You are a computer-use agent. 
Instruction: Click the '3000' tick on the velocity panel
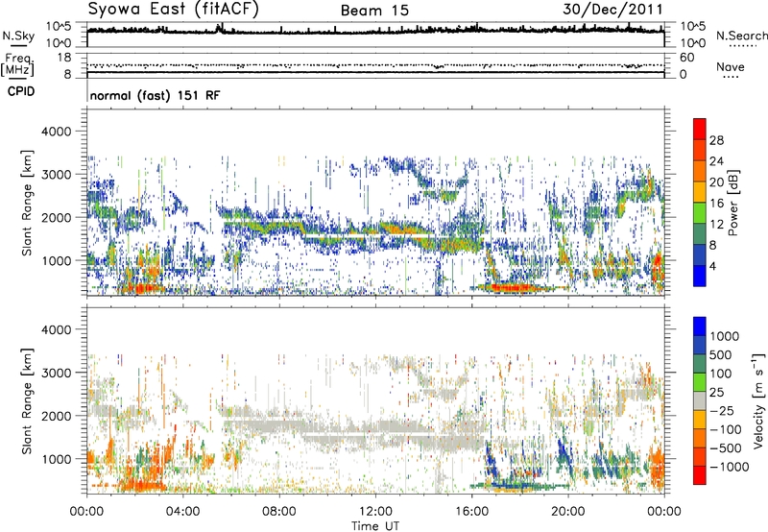[57, 373]
